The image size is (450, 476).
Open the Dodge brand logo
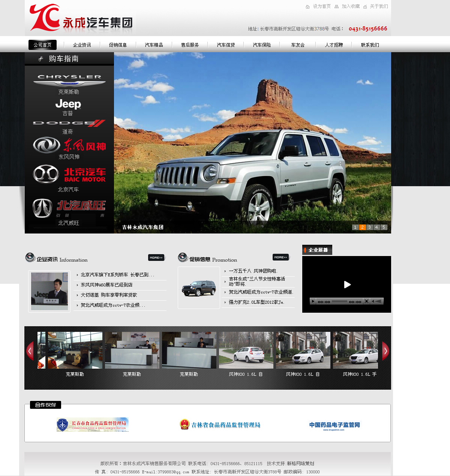[69, 123]
